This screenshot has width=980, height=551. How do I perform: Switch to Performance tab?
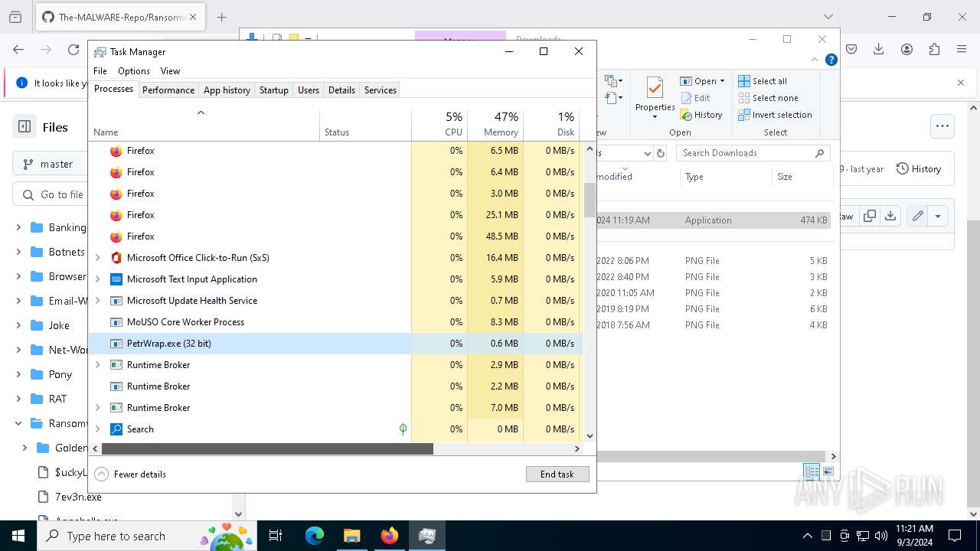pyautogui.click(x=168, y=90)
